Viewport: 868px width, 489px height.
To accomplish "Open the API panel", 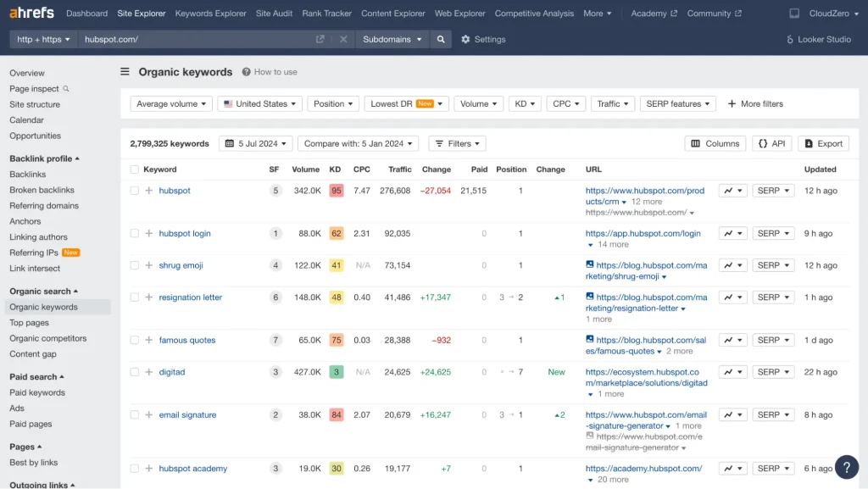I will click(771, 143).
